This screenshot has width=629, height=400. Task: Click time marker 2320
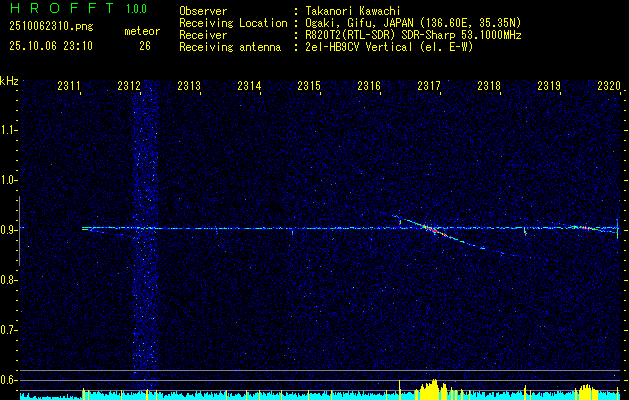point(609,85)
